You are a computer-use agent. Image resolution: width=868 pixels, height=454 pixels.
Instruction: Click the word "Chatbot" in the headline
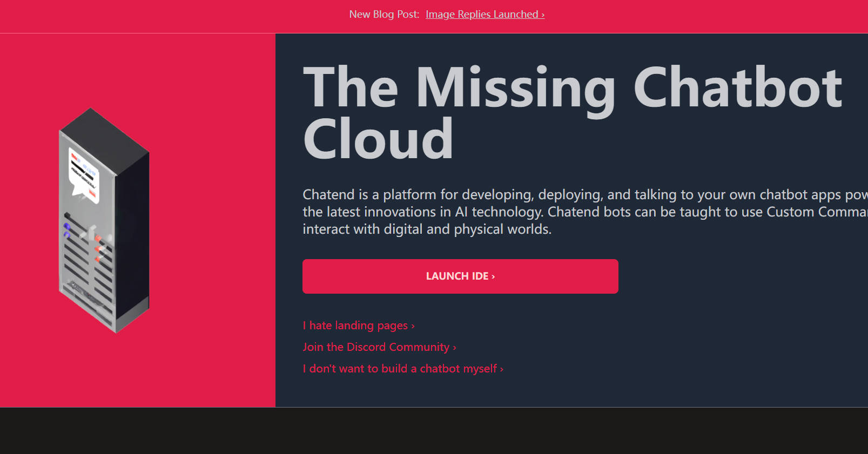tap(737, 86)
